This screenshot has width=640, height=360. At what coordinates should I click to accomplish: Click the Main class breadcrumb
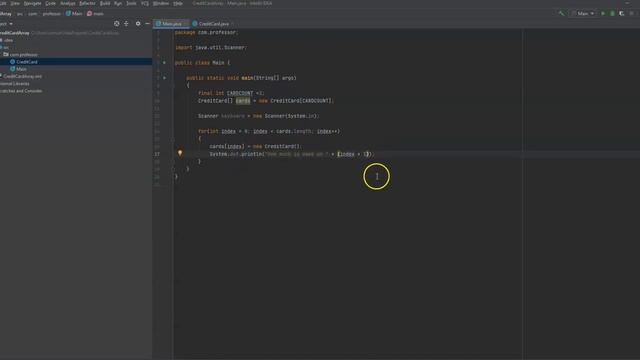(x=74, y=13)
